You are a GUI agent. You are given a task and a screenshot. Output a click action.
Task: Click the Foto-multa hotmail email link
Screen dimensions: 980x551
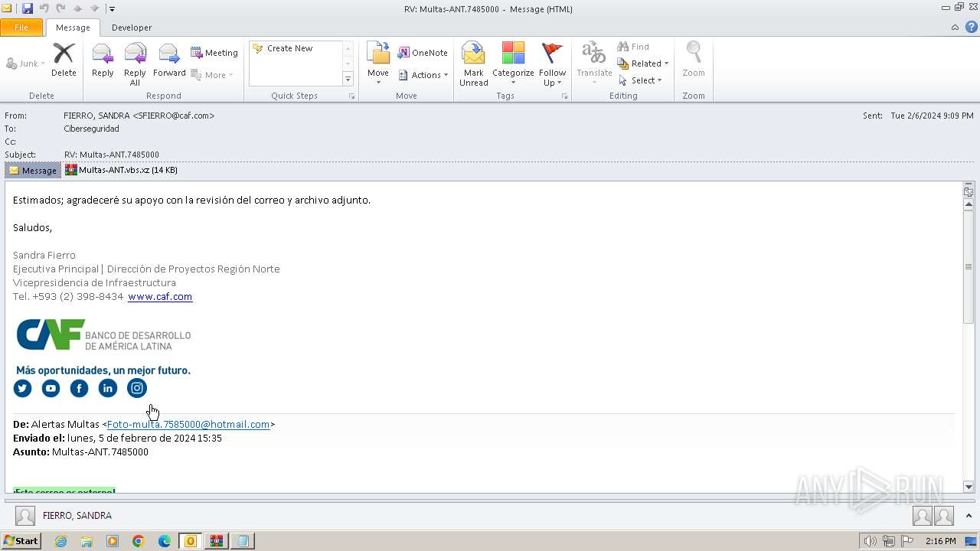[x=188, y=425]
